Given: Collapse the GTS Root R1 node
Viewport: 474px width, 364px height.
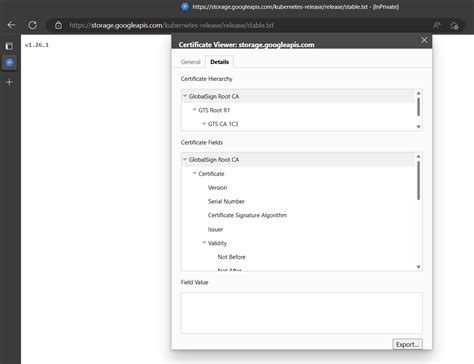Looking at the screenshot, I should click(x=195, y=110).
